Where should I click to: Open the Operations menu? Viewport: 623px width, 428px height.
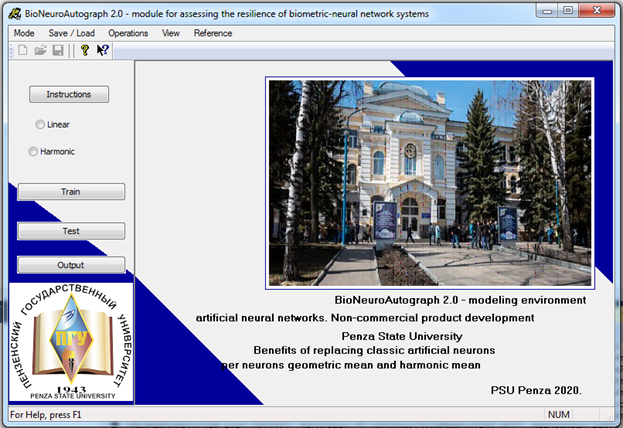pyautogui.click(x=128, y=33)
